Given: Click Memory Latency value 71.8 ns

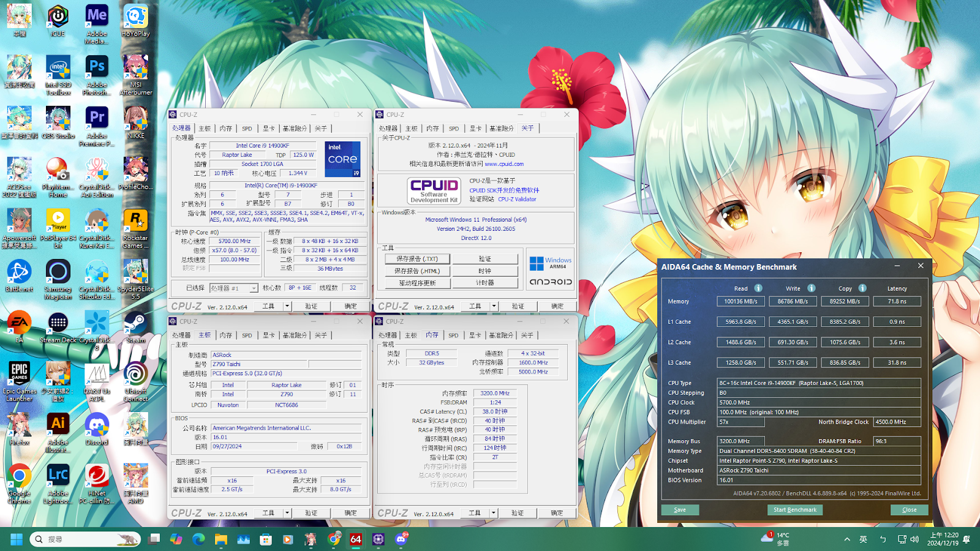Looking at the screenshot, I should [897, 301].
